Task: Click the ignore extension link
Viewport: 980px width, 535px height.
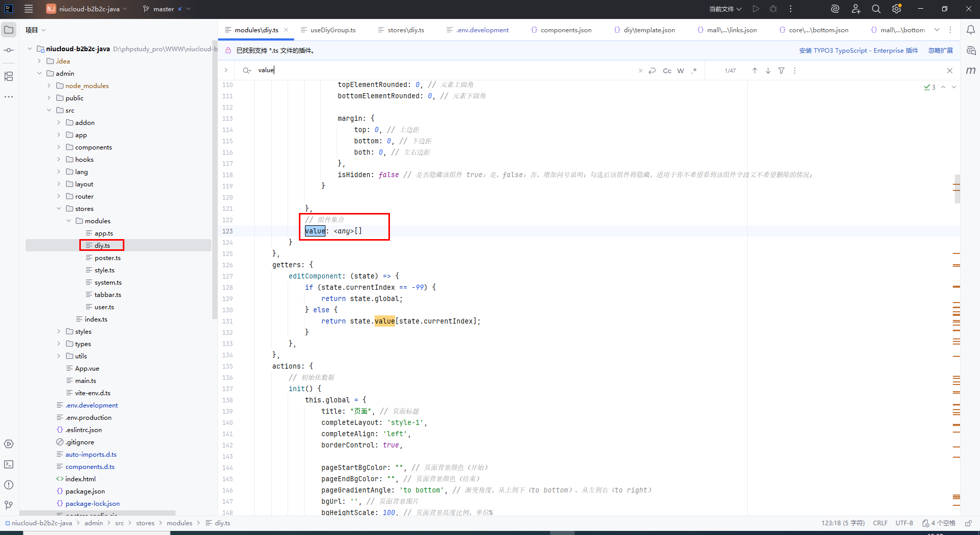Action: (941, 50)
